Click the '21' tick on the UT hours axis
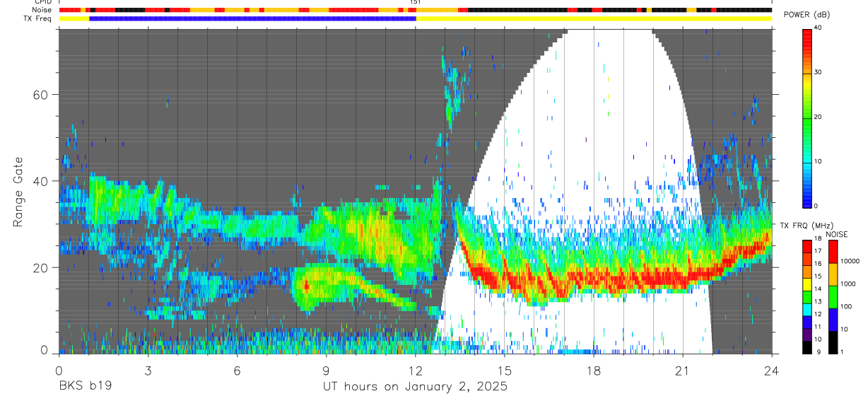This screenshot has height=401, width=868. (x=683, y=370)
